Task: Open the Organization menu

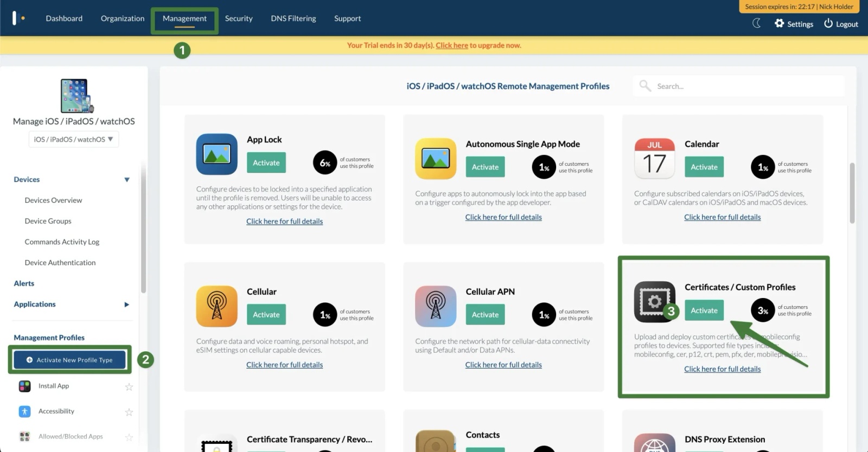Action: point(123,18)
